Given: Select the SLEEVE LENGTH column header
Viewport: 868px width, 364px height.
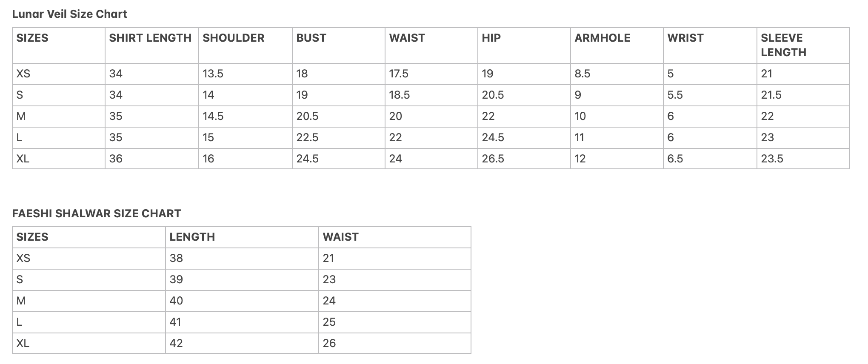Looking at the screenshot, I should 783,45.
